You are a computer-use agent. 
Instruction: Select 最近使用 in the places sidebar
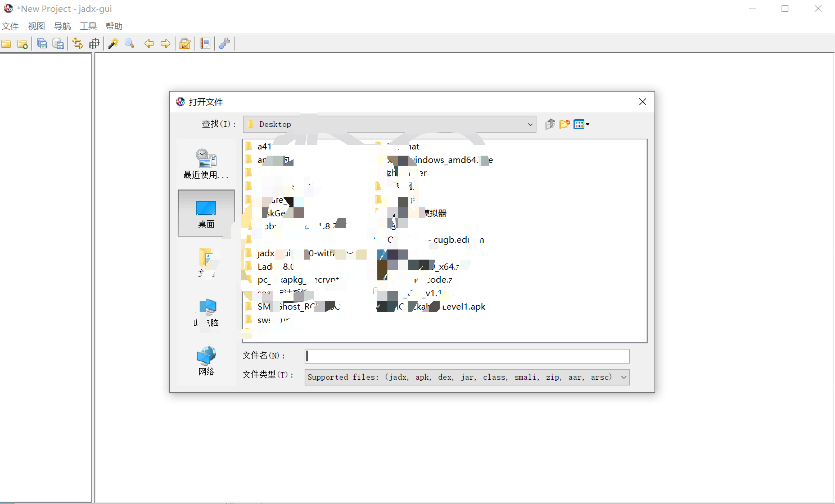click(206, 164)
